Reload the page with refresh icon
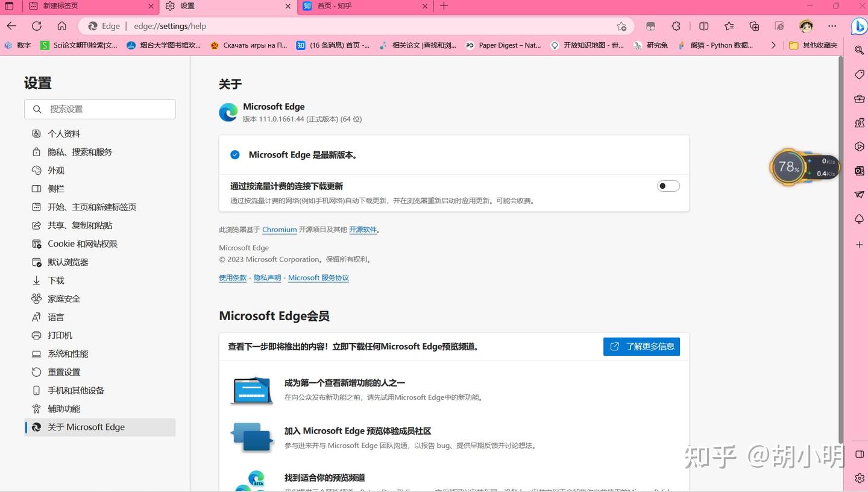Screen dimensions: 868x492 click(37, 26)
